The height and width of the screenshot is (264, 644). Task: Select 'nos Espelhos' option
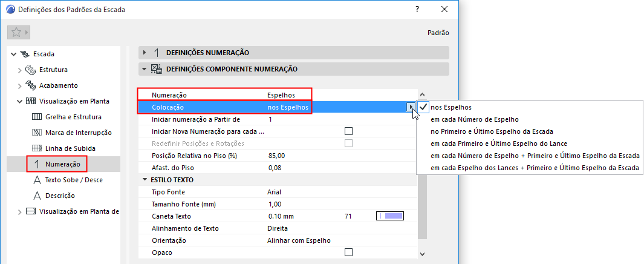450,107
